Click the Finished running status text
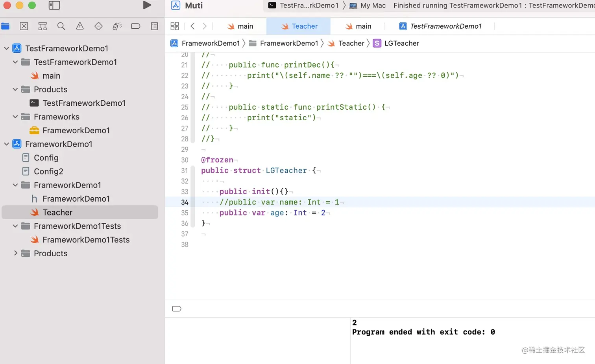Screen dimensions: 595x364 494,6
